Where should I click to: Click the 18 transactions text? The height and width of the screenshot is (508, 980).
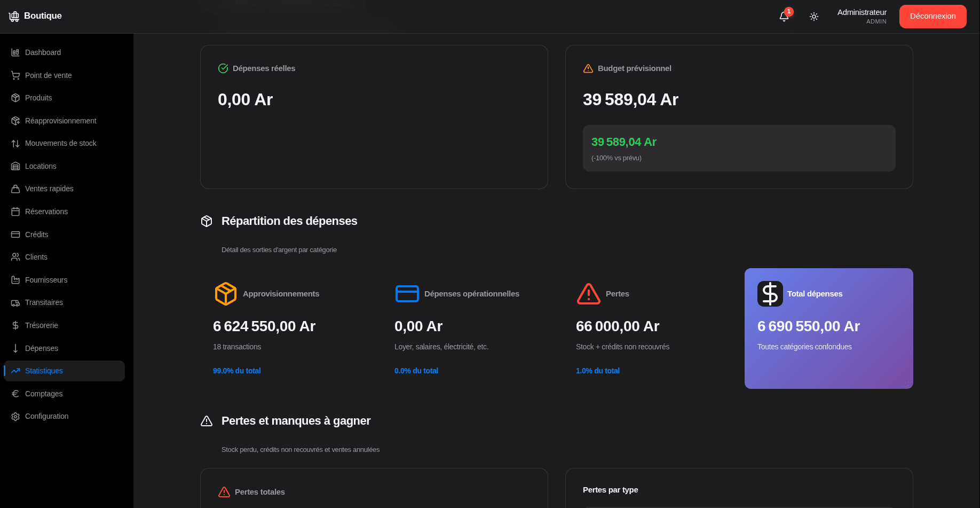237,347
